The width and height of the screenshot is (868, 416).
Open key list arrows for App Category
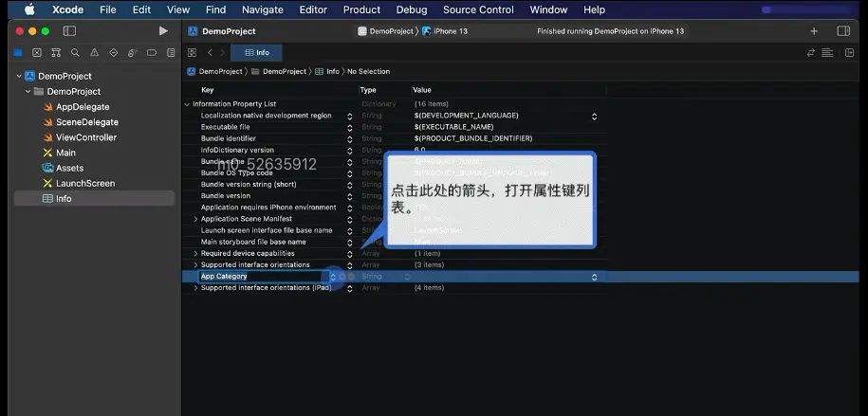click(x=333, y=277)
